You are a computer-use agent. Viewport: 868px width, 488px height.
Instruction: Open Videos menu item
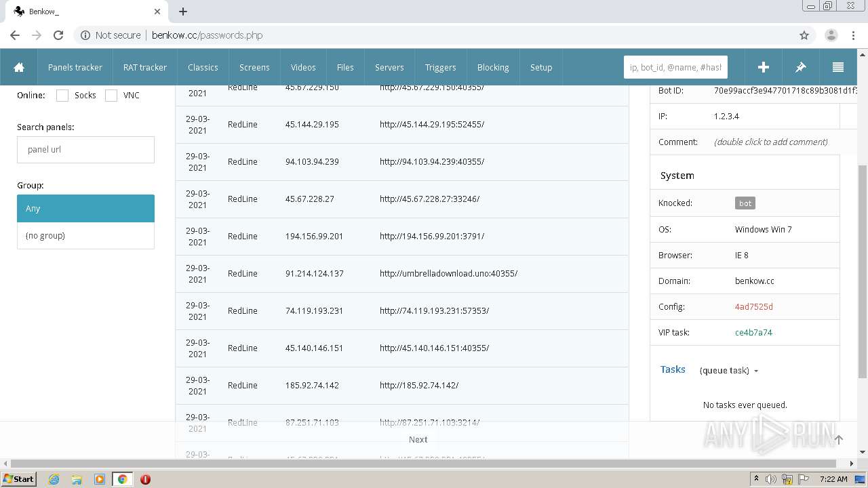(x=303, y=67)
